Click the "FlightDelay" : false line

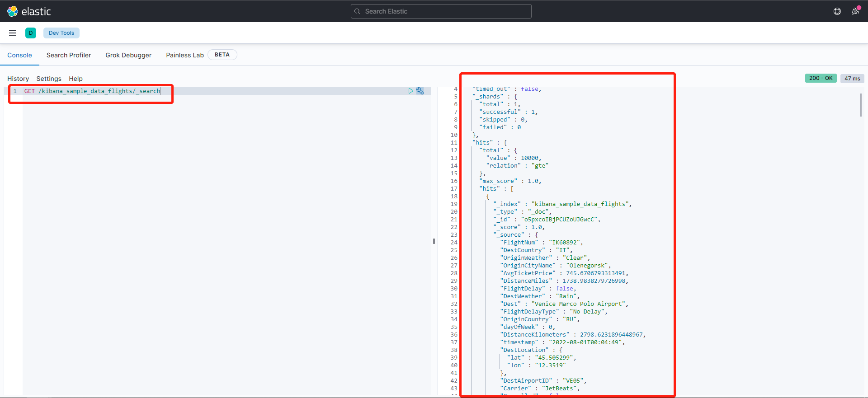click(538, 289)
